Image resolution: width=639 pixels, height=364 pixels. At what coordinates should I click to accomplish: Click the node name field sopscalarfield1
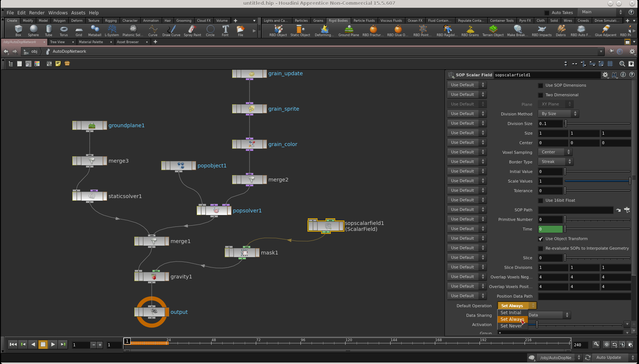point(547,75)
